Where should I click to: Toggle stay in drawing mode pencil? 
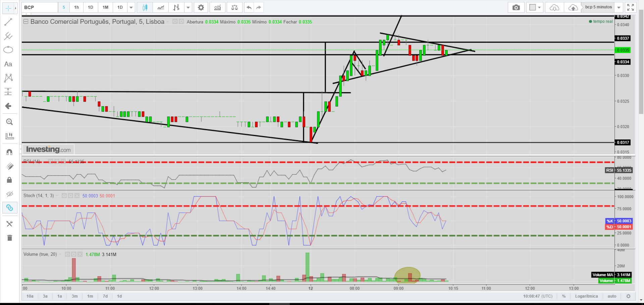(9, 166)
